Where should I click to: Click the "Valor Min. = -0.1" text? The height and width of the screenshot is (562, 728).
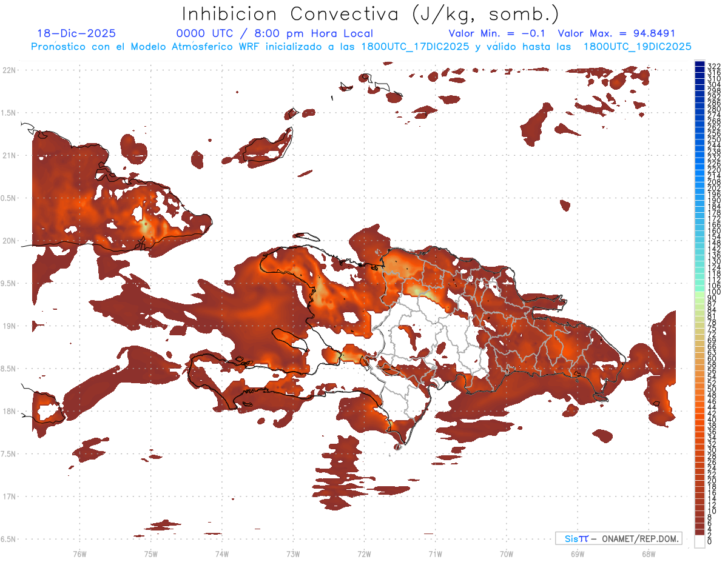pyautogui.click(x=497, y=33)
